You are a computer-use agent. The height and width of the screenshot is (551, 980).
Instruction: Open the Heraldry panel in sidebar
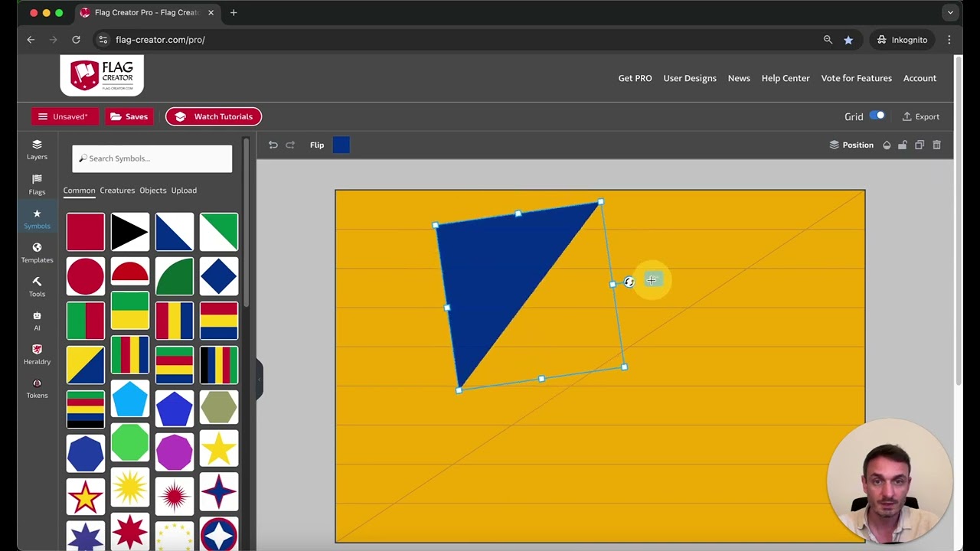(37, 354)
